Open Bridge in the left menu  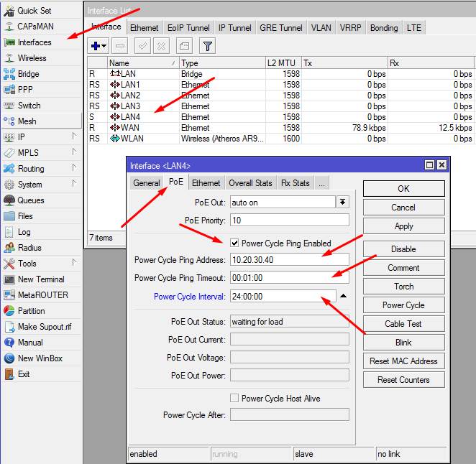[x=28, y=74]
